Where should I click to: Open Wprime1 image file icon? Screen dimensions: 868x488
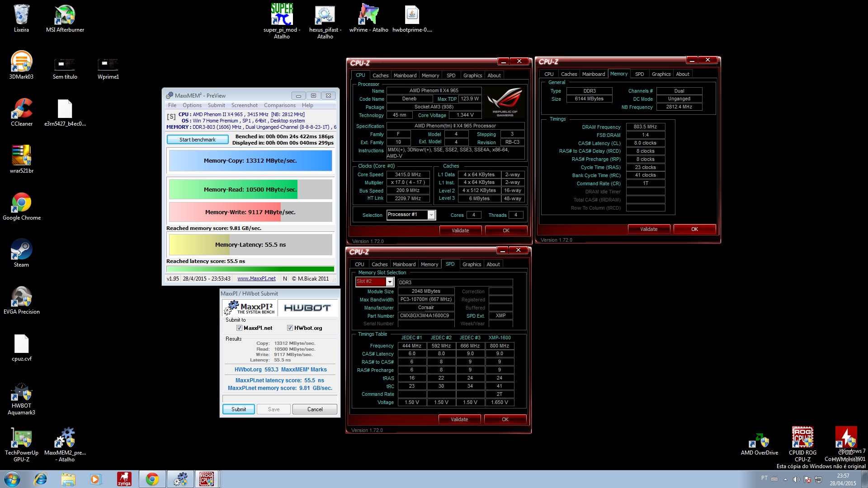[108, 69]
